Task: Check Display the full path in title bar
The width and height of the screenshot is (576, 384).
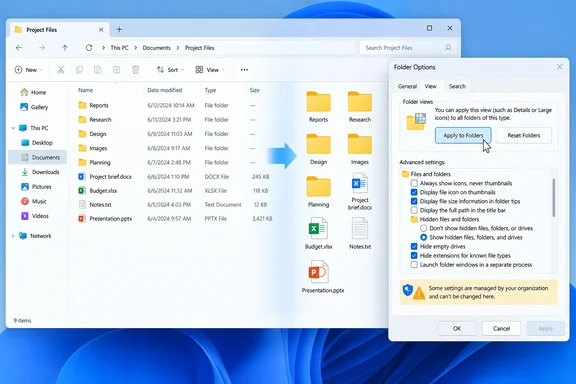Action: 414,210
